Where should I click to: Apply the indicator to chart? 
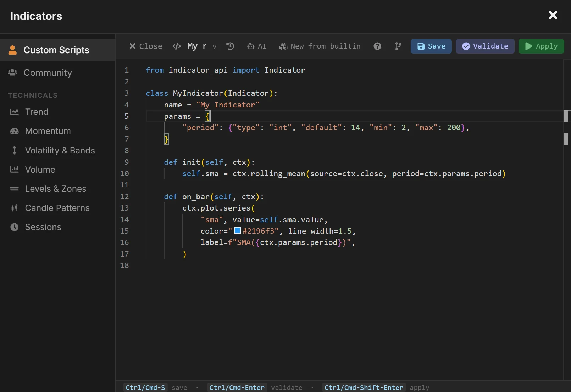[541, 46]
